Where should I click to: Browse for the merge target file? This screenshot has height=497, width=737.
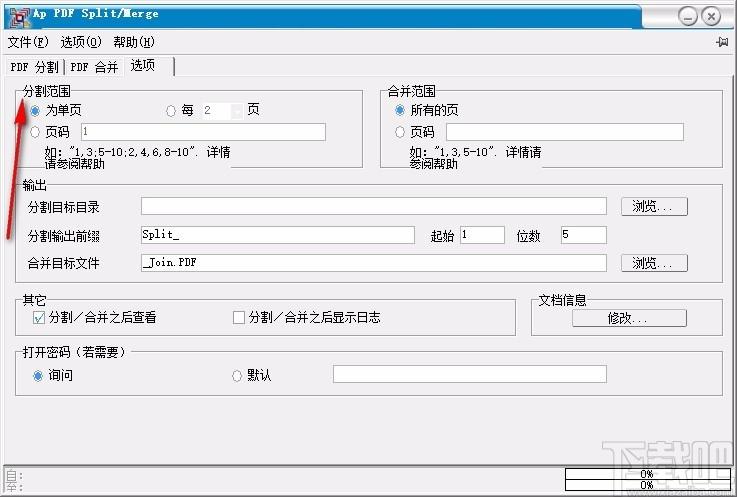click(x=654, y=263)
